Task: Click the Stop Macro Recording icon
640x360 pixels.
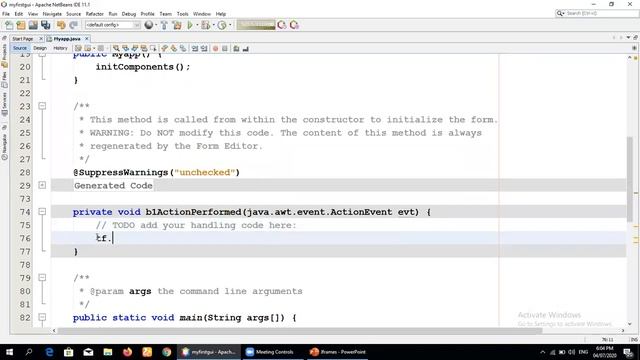Action: (x=224, y=49)
